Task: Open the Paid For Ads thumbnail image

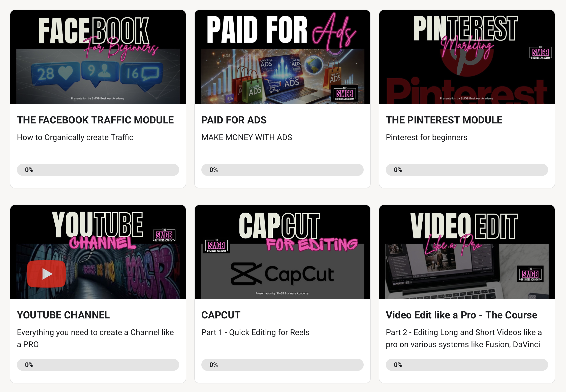Action: click(x=282, y=57)
